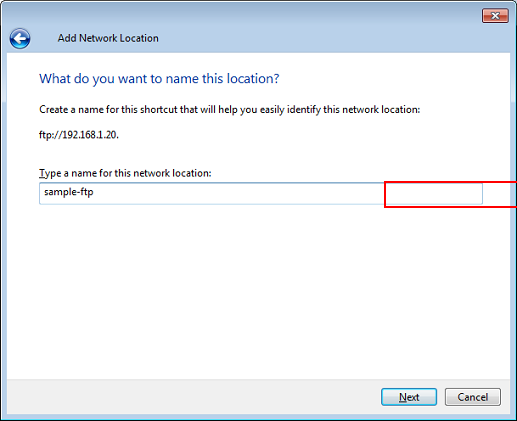This screenshot has height=421, width=517.
Task: Click the Type a name label
Action: pos(125,173)
